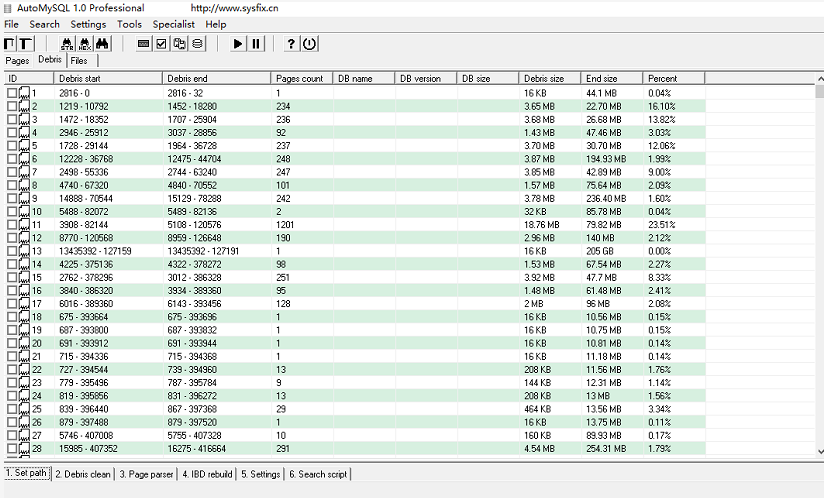This screenshot has height=498, width=824.
Task: Check the checkbox for debris ID 11
Action: [x=12, y=224]
